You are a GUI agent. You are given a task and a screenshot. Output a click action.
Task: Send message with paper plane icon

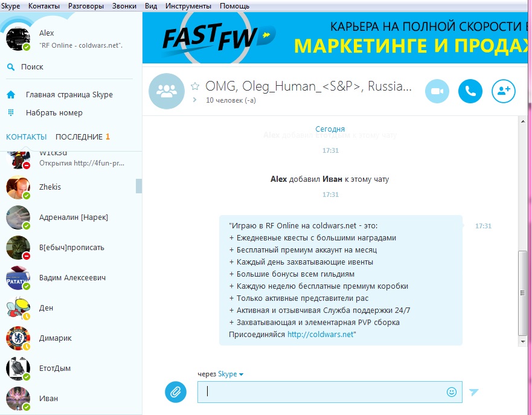[x=473, y=392]
